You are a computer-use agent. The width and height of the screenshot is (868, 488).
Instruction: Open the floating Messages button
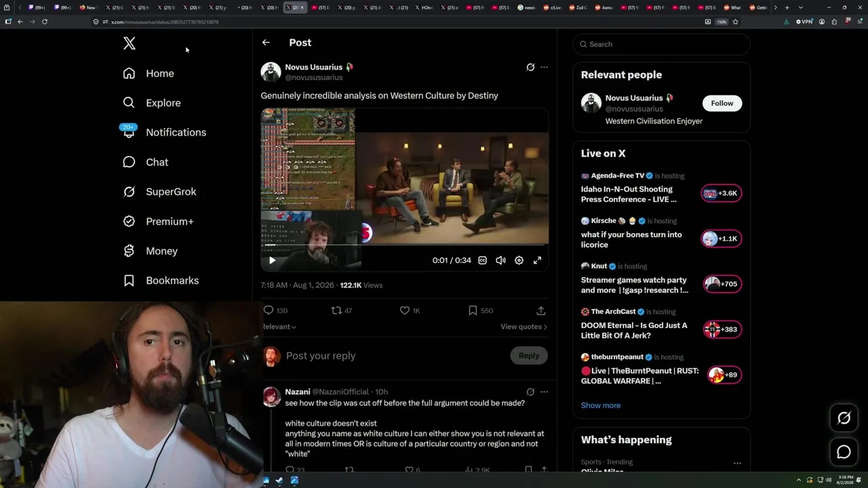[844, 452]
